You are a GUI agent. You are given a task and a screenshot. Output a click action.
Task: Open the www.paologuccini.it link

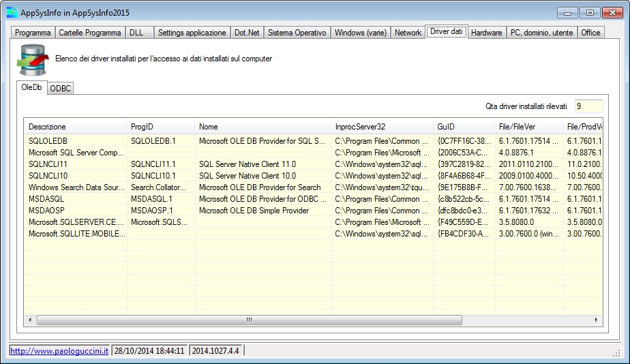pos(59,351)
